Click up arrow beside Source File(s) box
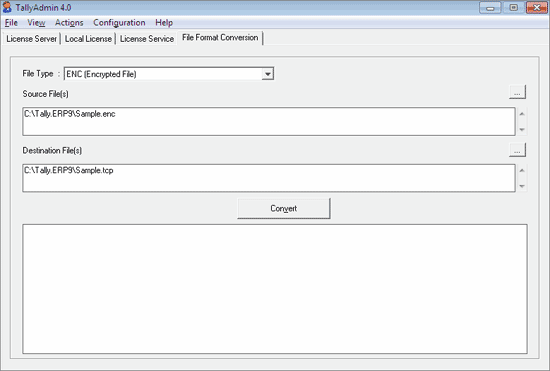The height and width of the screenshot is (371, 550). (x=522, y=114)
